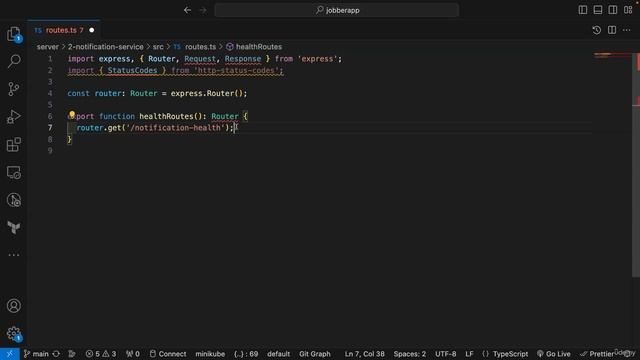Image resolution: width=640 pixels, height=360 pixels.
Task: Click the Prettier status item
Action: (x=597, y=354)
